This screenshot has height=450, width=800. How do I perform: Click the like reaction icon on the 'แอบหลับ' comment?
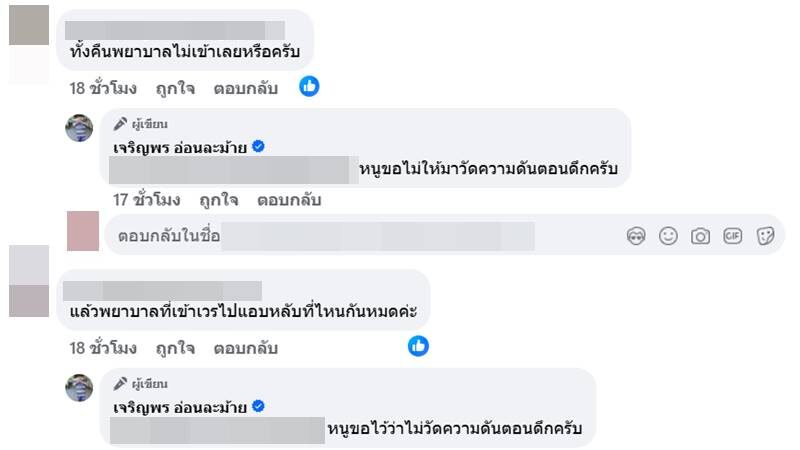pos(419,347)
